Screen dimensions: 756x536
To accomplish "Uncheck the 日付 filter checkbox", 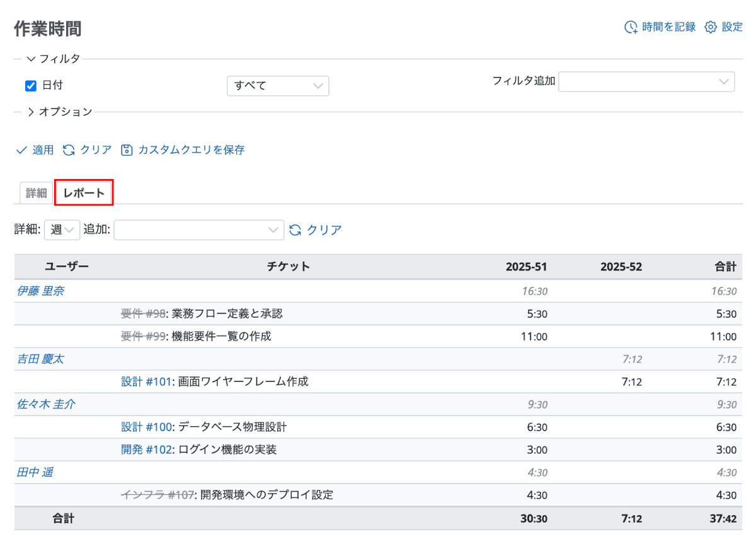I will click(30, 86).
